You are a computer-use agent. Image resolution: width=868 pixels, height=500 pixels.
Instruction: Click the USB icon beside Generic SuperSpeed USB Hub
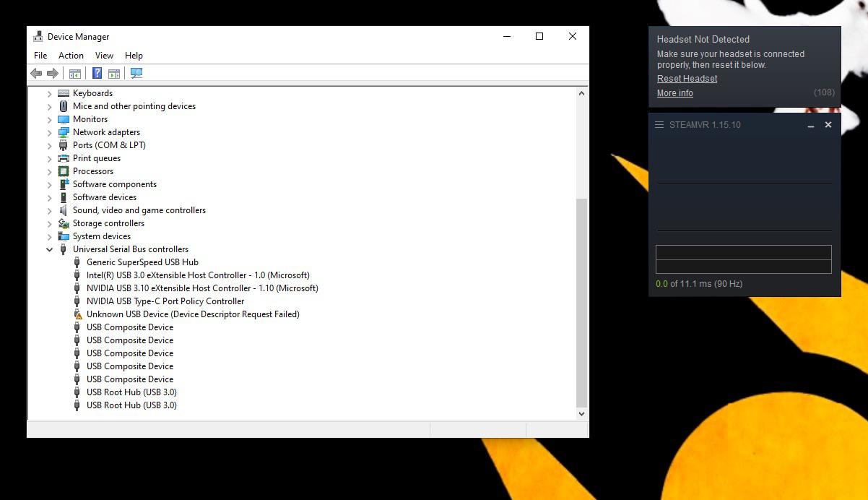click(77, 262)
